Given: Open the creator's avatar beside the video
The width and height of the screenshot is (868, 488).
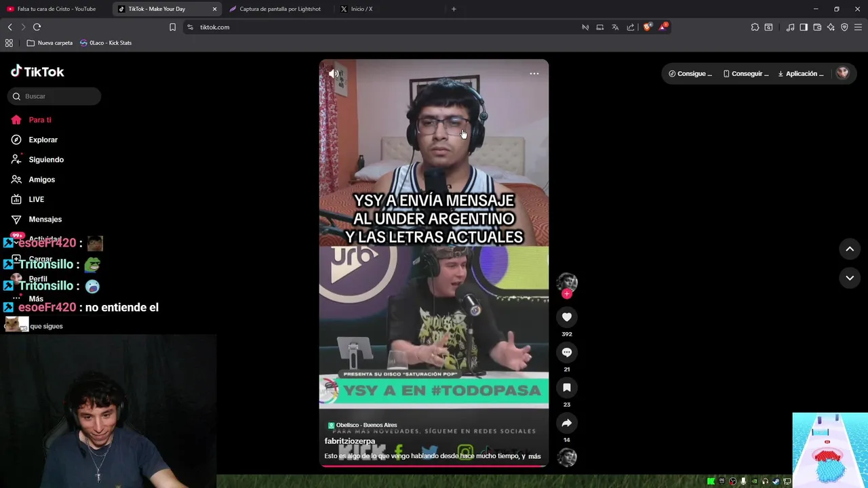Looking at the screenshot, I should 567,282.
